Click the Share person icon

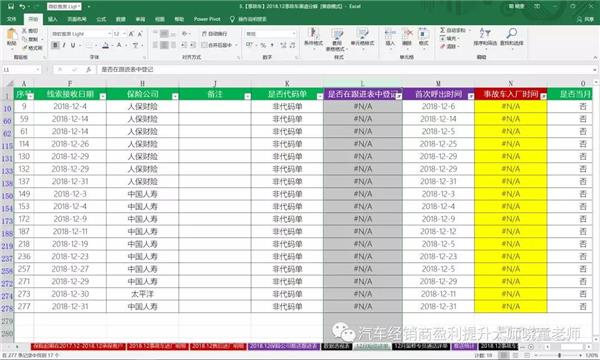(579, 19)
